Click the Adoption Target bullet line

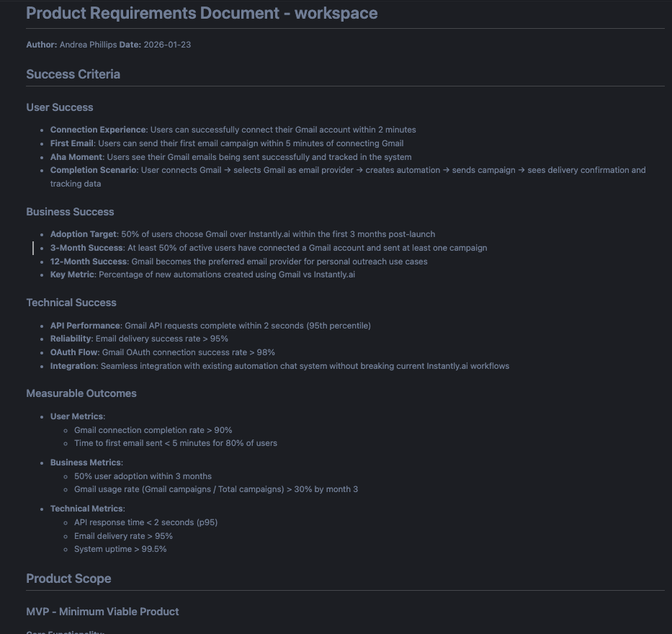pos(242,234)
